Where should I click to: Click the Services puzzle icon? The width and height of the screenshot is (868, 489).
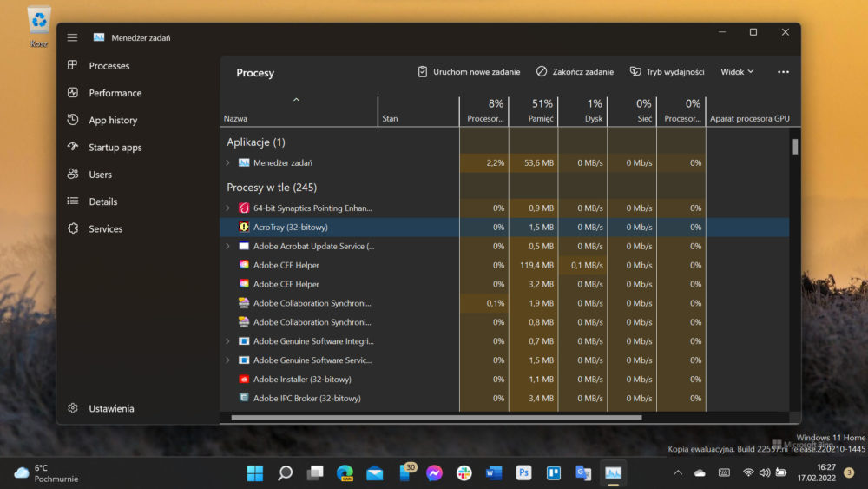click(73, 228)
